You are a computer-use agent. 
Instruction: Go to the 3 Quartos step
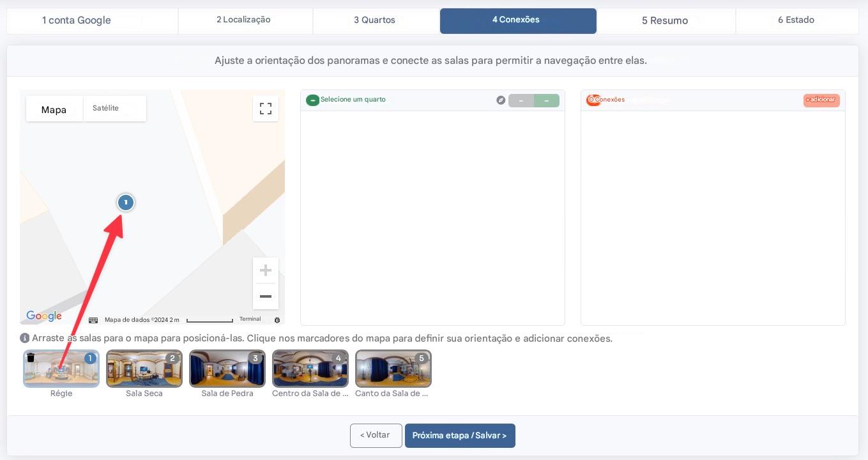click(x=375, y=20)
